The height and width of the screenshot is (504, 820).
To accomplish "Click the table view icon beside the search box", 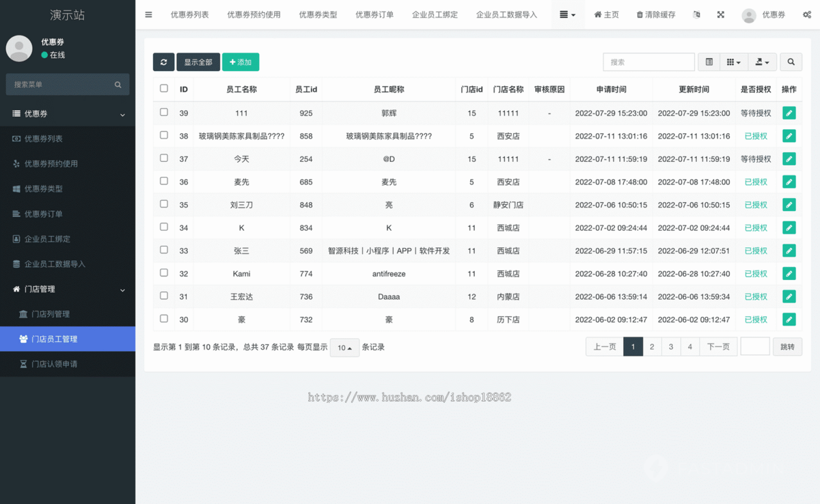I will (709, 61).
